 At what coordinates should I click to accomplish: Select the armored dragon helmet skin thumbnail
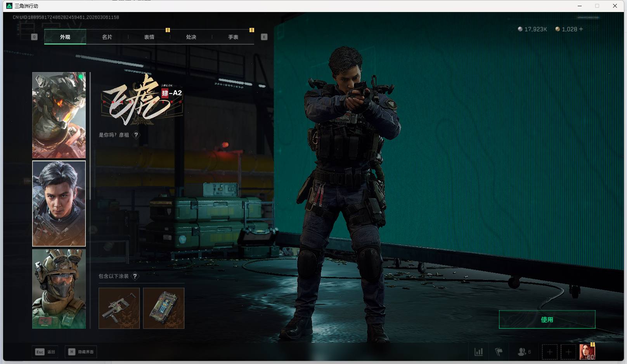[59, 115]
